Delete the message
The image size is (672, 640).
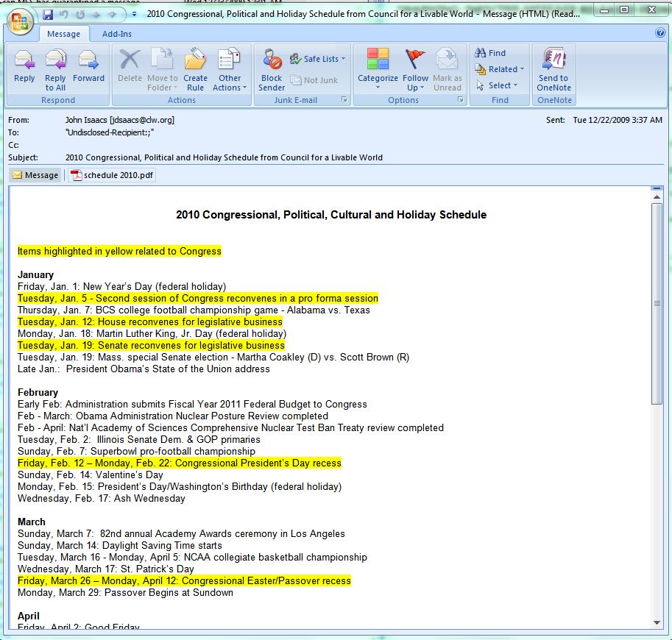pos(130,66)
